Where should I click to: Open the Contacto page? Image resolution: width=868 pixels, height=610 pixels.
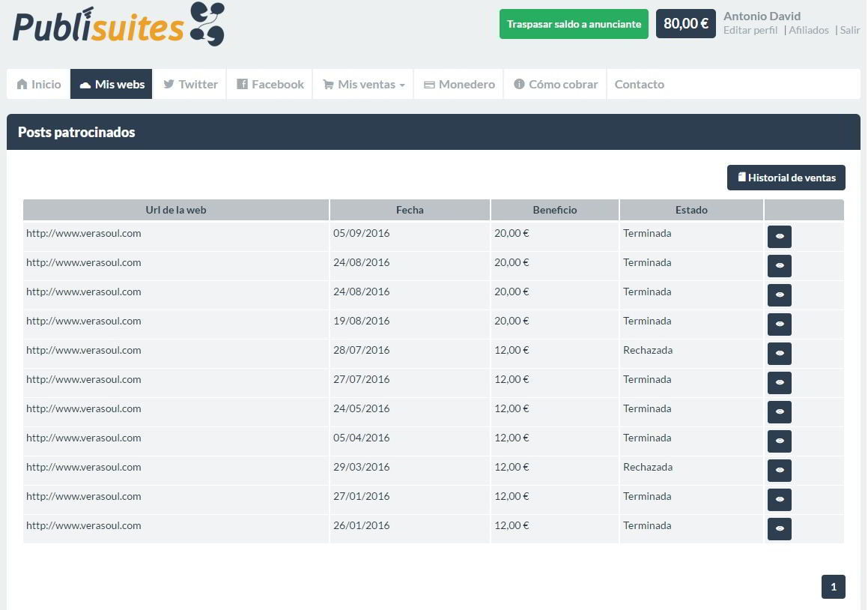pyautogui.click(x=639, y=84)
